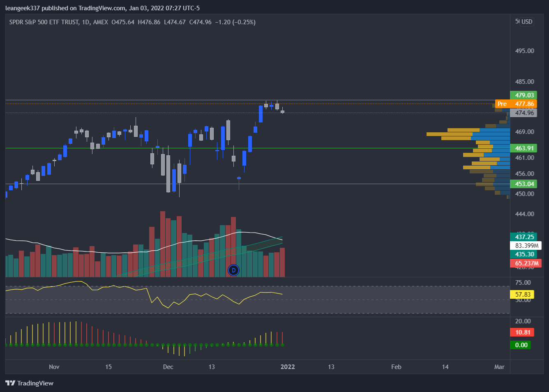Click the 469.00 price axis tick

pyautogui.click(x=525, y=131)
